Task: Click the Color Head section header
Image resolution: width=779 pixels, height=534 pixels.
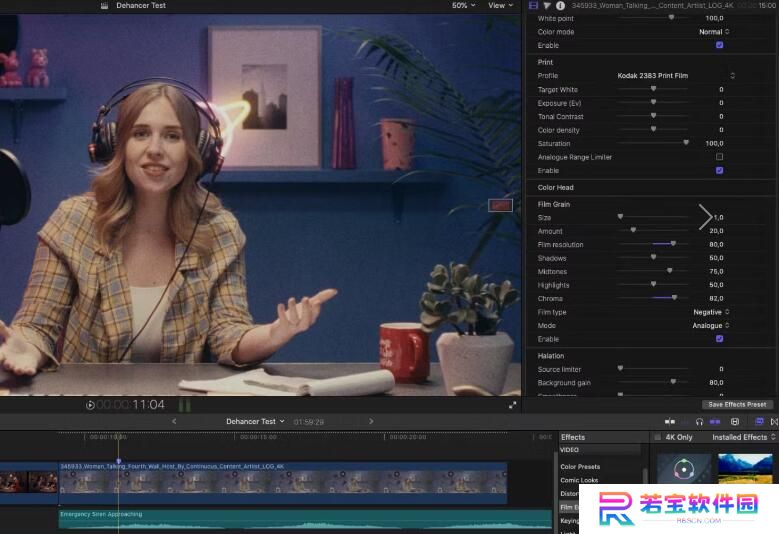Action: 555,187
